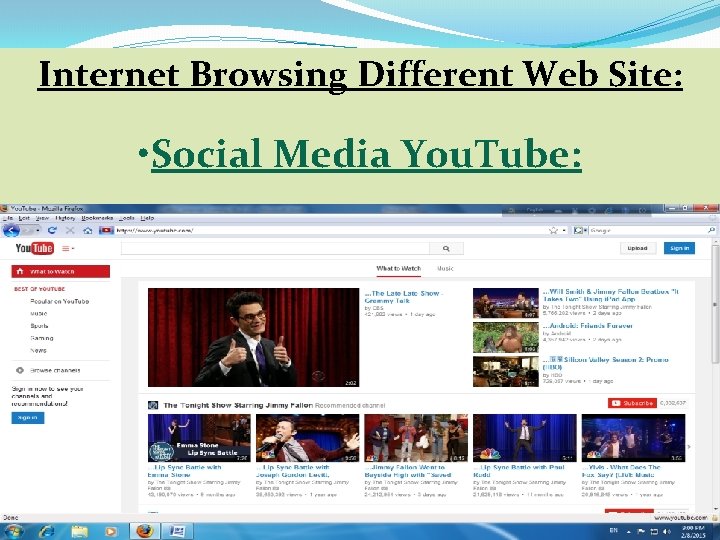Open the Tonight Show channel avatar icon

pyautogui.click(x=153, y=405)
